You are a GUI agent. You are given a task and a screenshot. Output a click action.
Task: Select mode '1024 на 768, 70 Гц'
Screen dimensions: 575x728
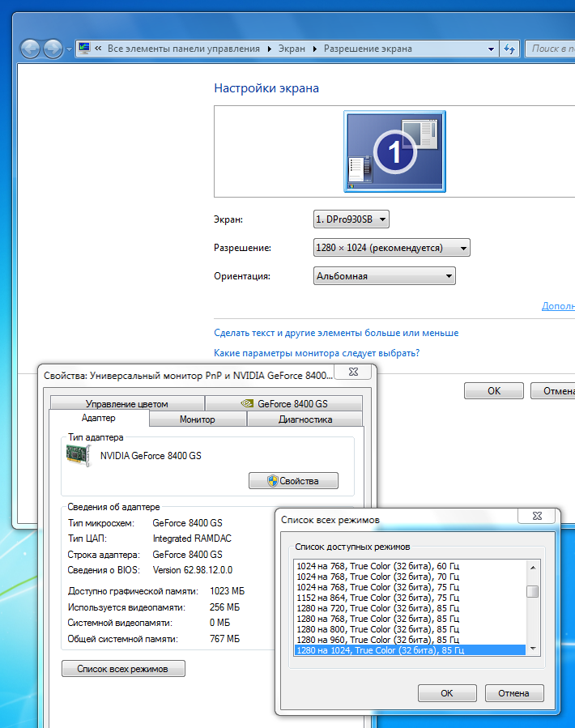point(410,577)
